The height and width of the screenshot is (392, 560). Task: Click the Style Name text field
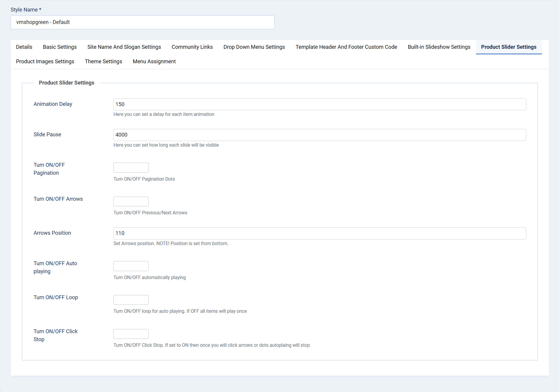point(142,22)
